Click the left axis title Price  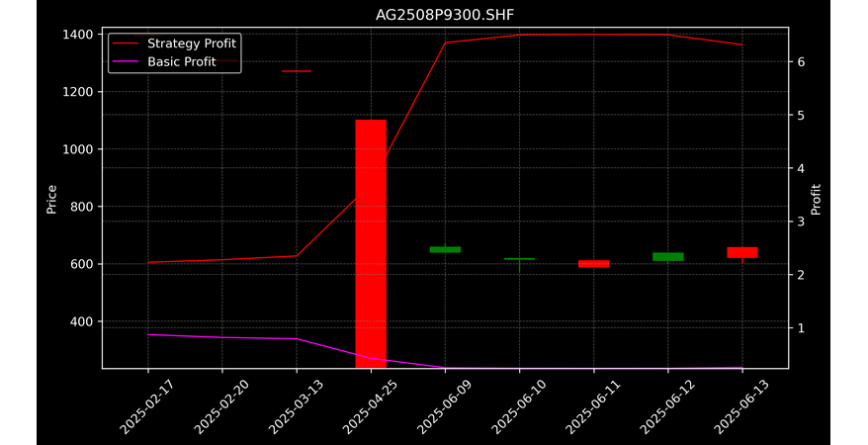point(51,199)
